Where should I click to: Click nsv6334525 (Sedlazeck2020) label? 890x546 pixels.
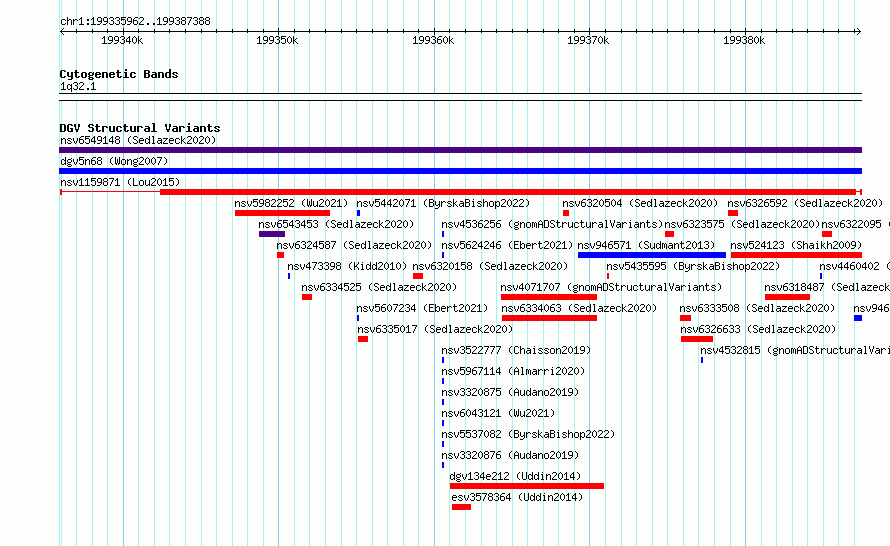click(x=379, y=287)
